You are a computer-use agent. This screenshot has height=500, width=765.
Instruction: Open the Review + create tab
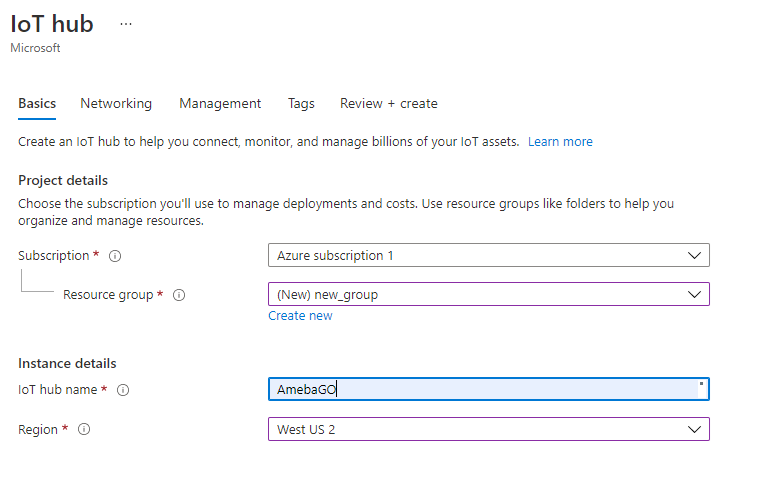[389, 103]
